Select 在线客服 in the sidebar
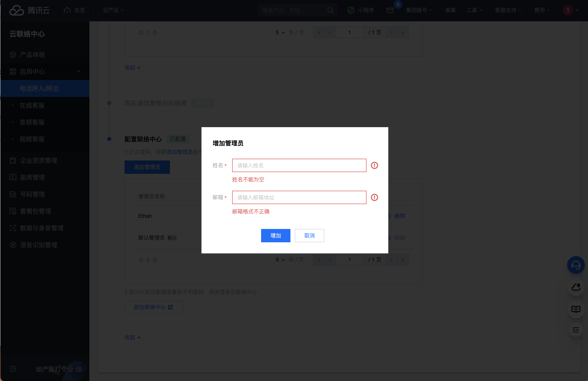The width and height of the screenshot is (588, 381). [x=32, y=105]
